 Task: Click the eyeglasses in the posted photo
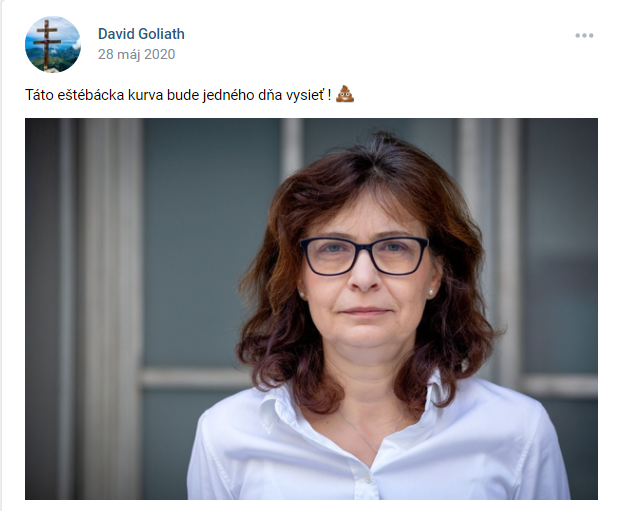click(364, 256)
